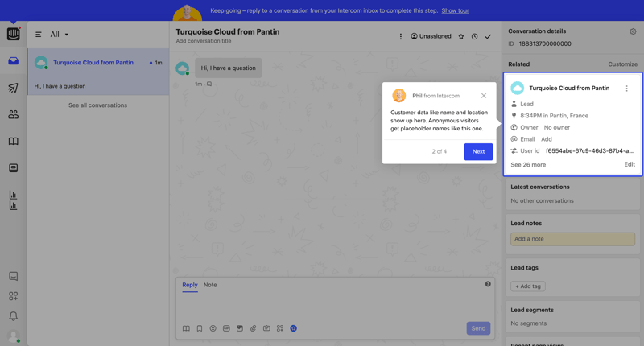Expand See 26 more lead attributes
Screen dimensions: 644x346
coord(528,165)
